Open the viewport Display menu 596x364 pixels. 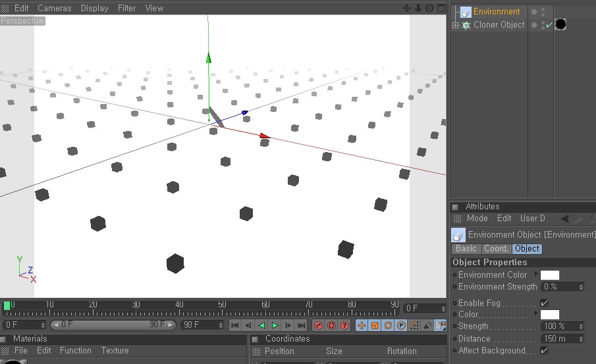click(x=94, y=8)
